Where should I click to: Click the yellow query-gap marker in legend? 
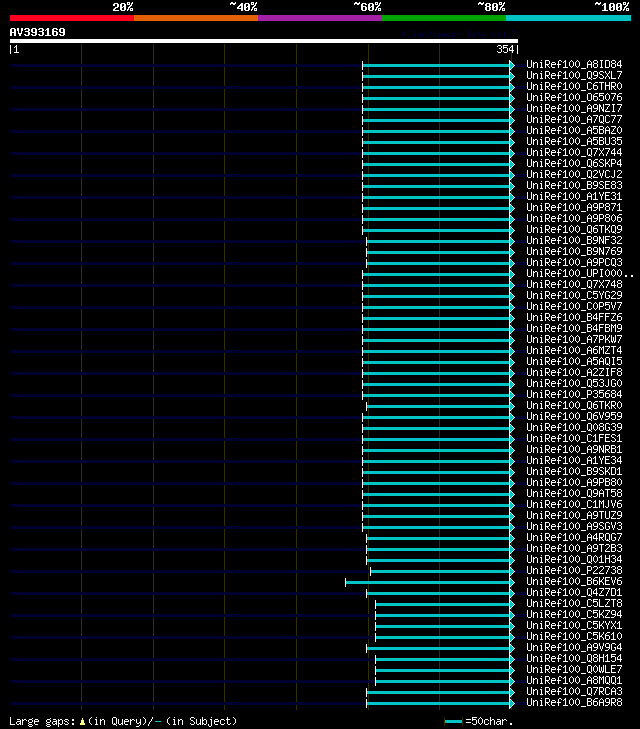(82, 722)
